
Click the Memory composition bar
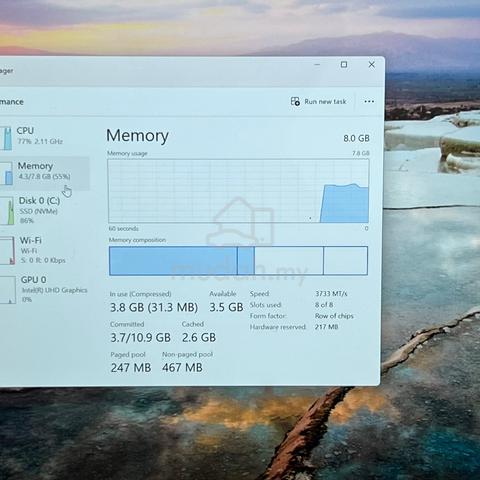click(x=238, y=261)
